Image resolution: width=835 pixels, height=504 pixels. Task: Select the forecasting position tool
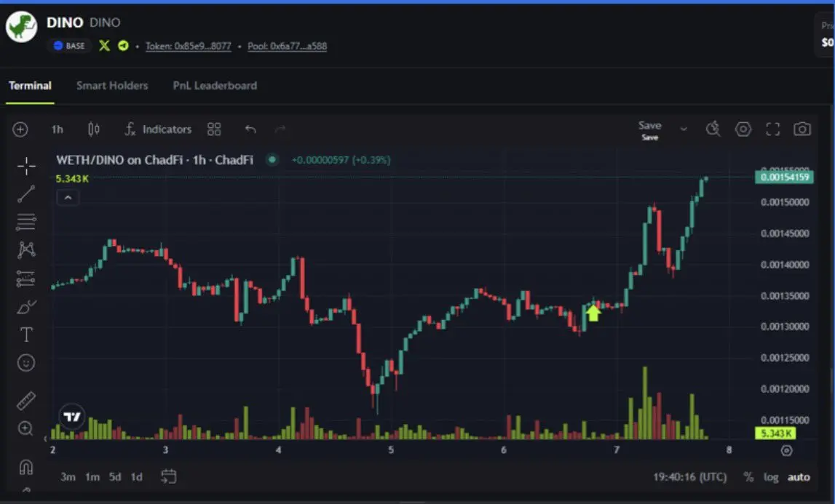26,278
